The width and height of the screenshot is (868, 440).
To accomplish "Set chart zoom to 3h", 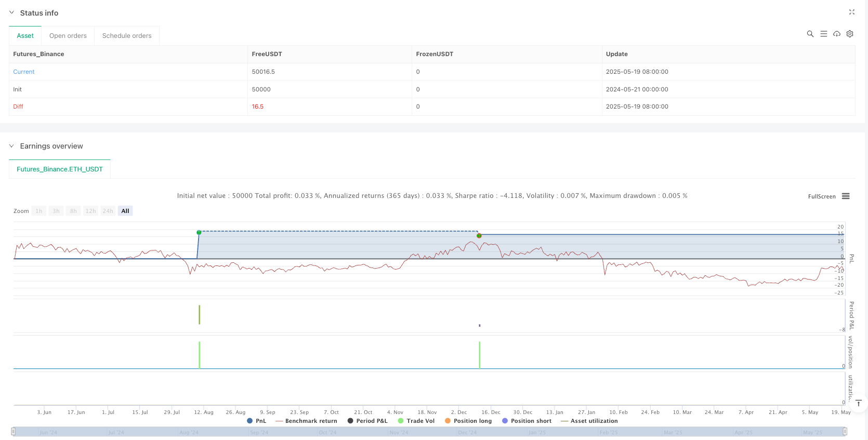I will [56, 211].
